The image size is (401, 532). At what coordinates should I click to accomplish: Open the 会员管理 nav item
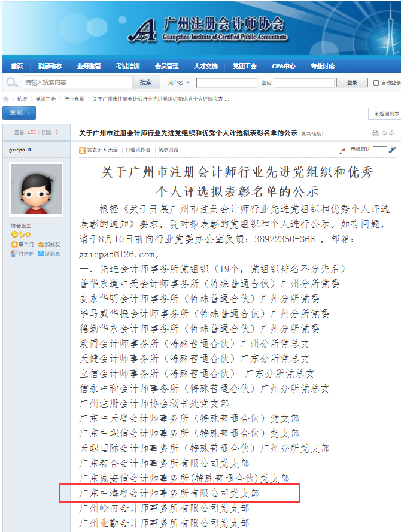pos(166,66)
